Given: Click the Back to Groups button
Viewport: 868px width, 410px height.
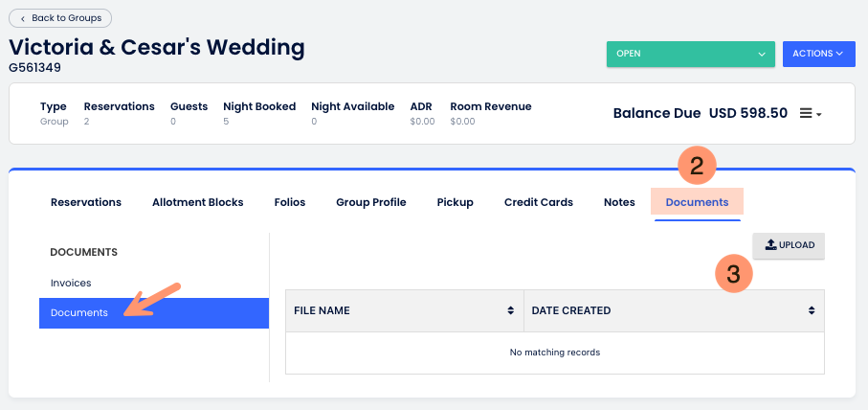Looking at the screenshot, I should pyautogui.click(x=60, y=18).
